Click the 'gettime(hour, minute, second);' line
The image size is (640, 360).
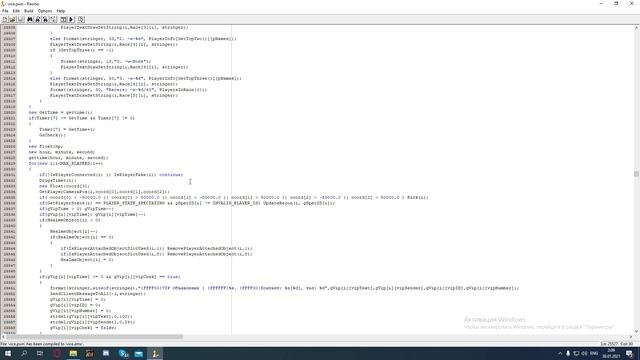(68, 158)
